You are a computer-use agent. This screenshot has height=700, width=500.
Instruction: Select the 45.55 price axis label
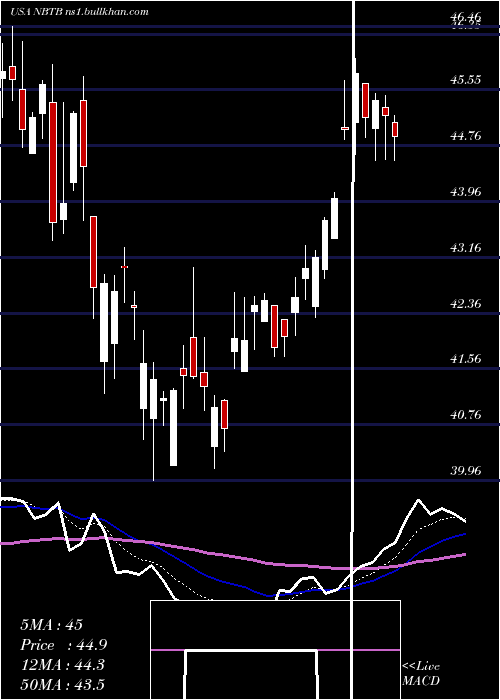(x=466, y=80)
